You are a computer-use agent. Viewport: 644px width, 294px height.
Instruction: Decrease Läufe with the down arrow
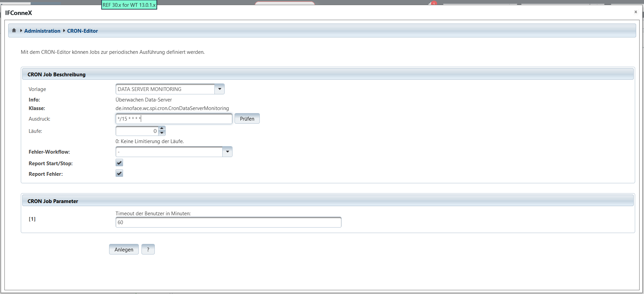click(162, 133)
